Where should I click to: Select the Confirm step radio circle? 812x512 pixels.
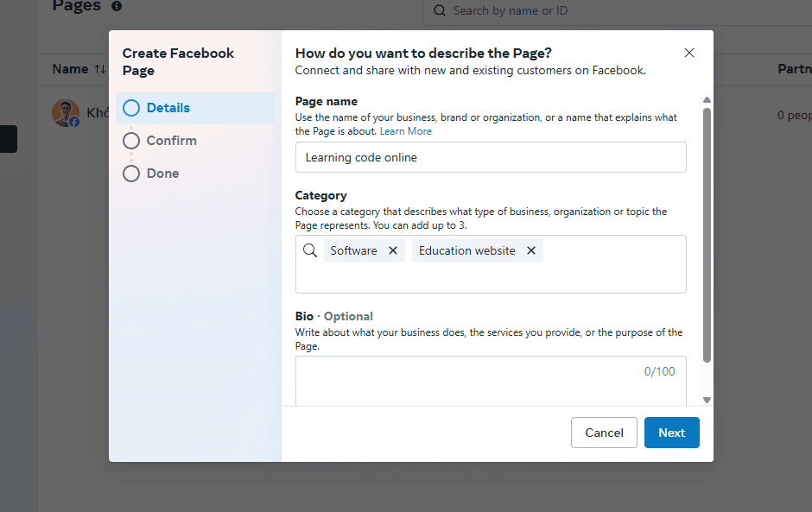tap(130, 140)
